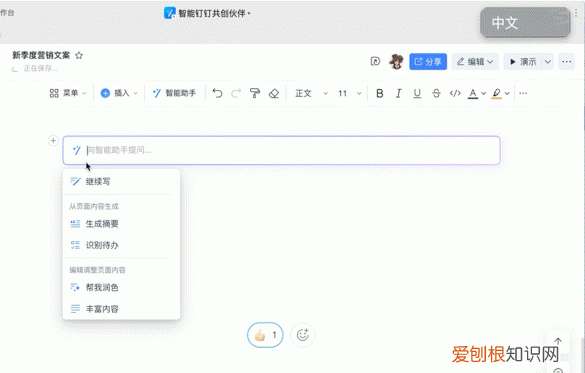Apply the font color A

473,93
